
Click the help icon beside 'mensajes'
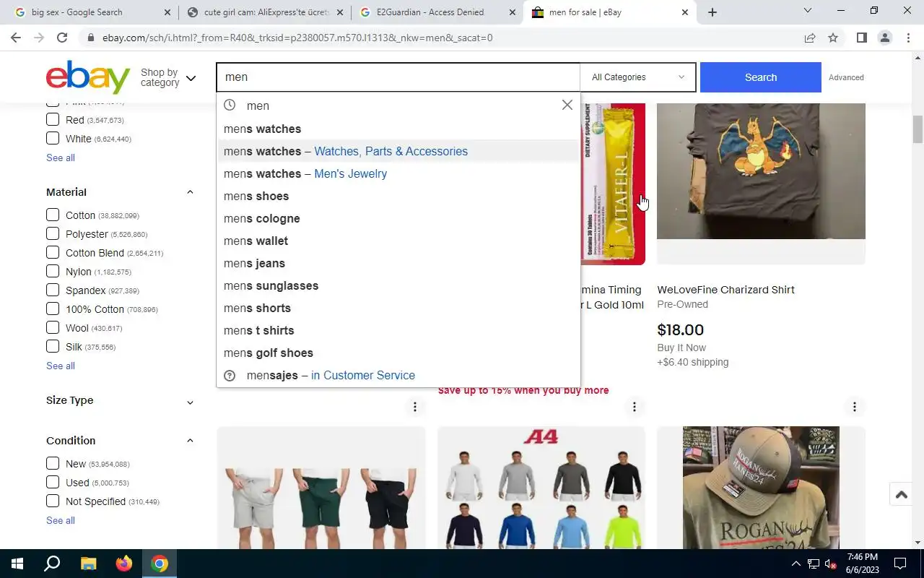[x=230, y=376]
